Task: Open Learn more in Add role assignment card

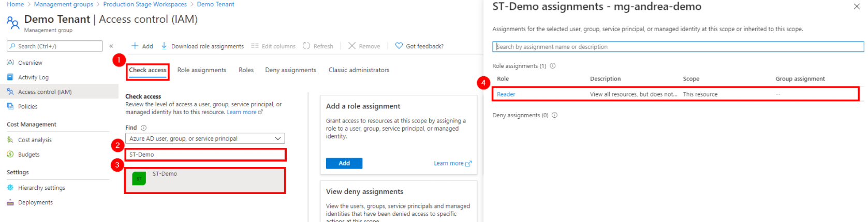Action: (x=452, y=163)
